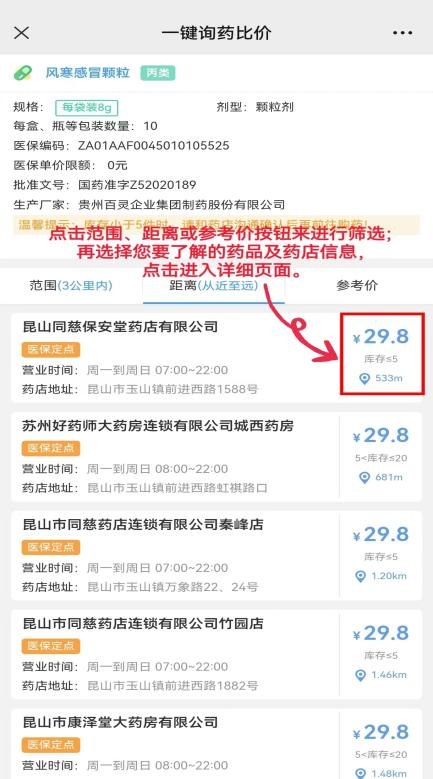Tap the green pill medicine icon
The width and height of the screenshot is (433, 779).
(x=23, y=74)
